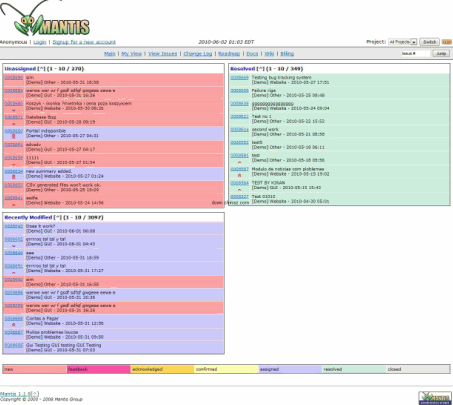453x405 pixels.
Task: Click the Jump button
Action: pos(441,53)
